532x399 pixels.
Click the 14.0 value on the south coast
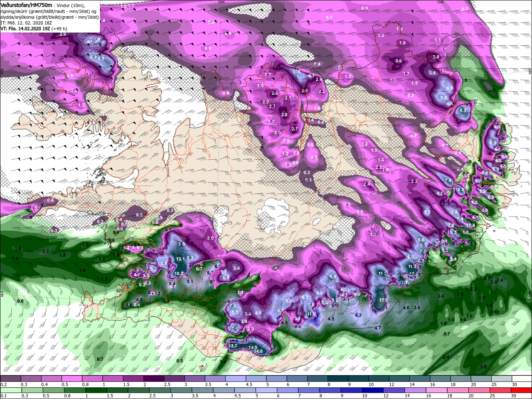click(258, 352)
